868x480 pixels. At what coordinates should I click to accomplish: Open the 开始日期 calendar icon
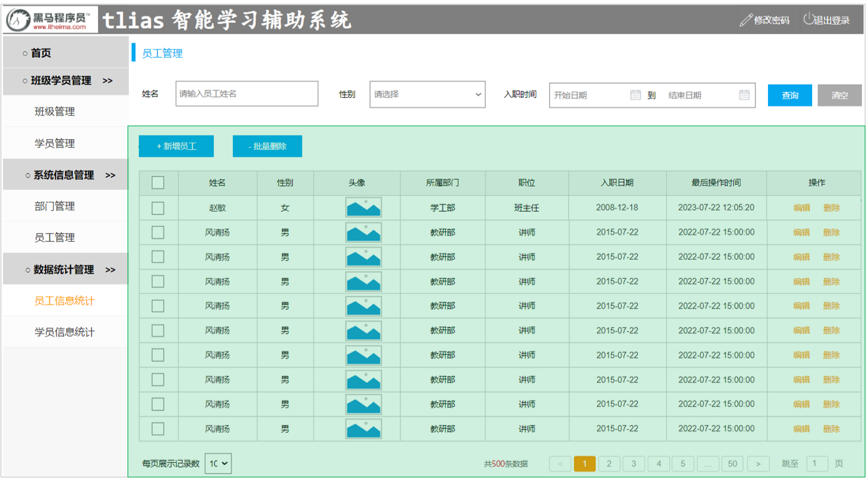(x=635, y=95)
